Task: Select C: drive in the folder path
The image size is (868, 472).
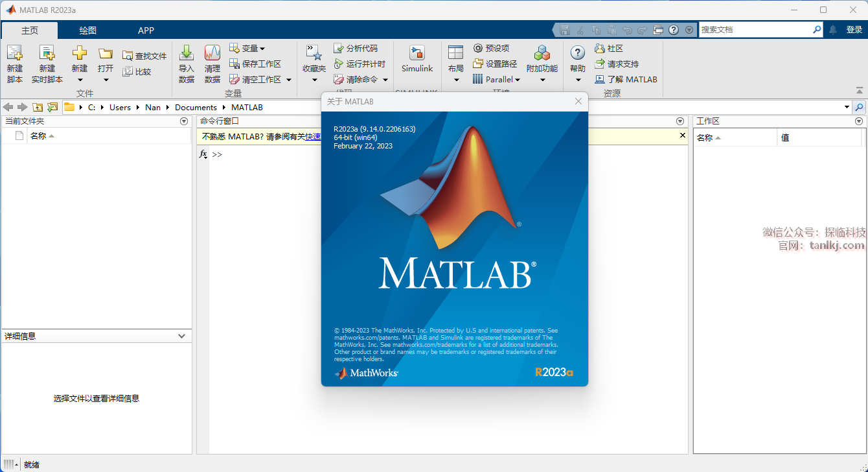Action: (92, 108)
